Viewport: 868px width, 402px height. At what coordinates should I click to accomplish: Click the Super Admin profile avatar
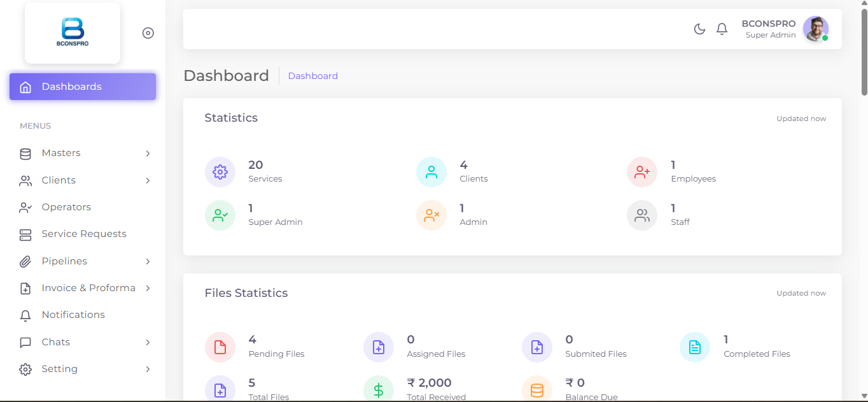(x=816, y=29)
